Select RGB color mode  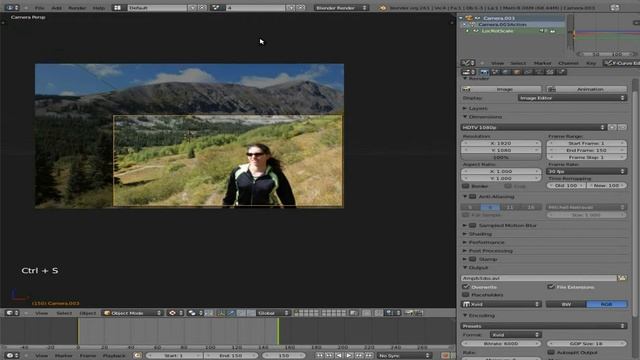pyautogui.click(x=607, y=304)
